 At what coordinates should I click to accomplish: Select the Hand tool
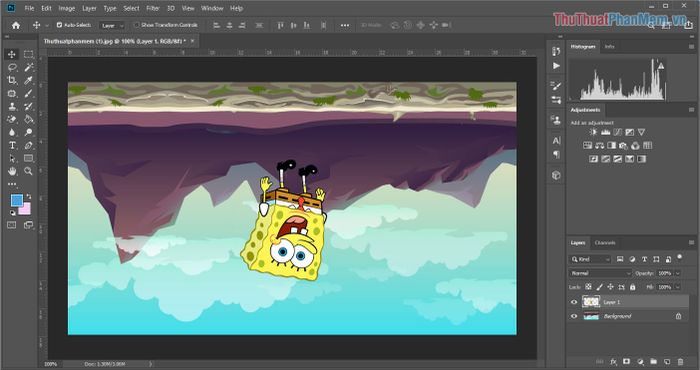point(12,171)
